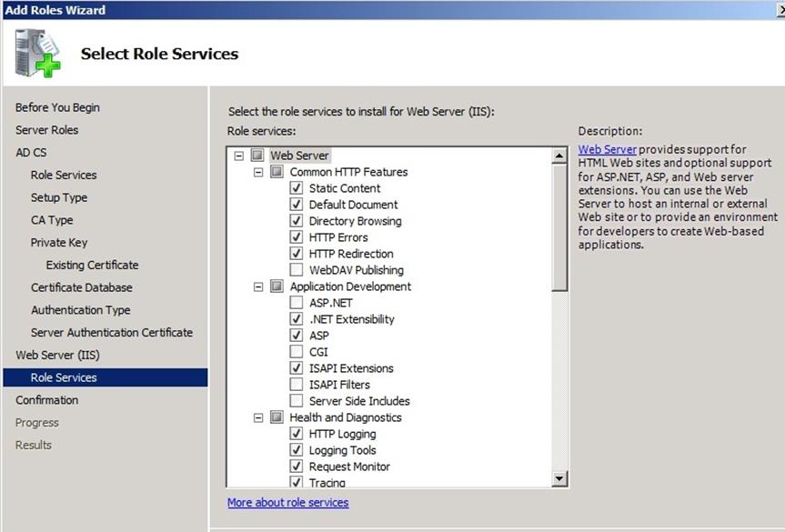Click the scrollbar up arrow in role services
Image resolution: width=785 pixels, height=532 pixels.
click(559, 156)
